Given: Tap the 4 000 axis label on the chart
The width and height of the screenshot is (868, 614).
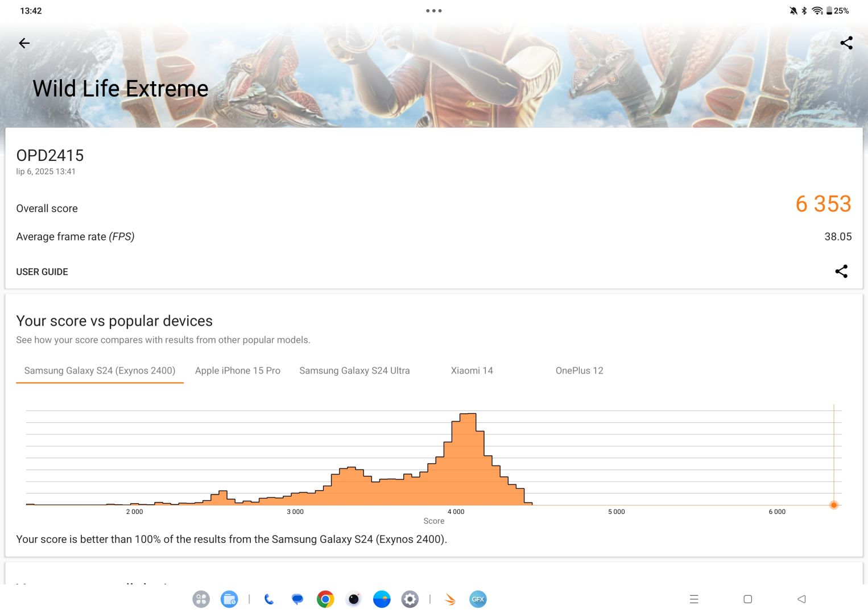Looking at the screenshot, I should point(456,512).
